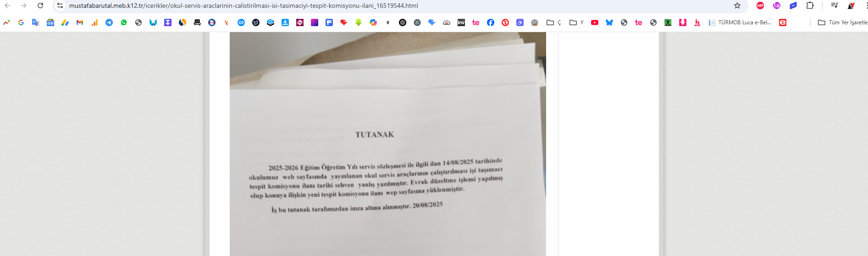Select the TUTANAK heading text
Screen dimensions: 868x256
(x=375, y=134)
